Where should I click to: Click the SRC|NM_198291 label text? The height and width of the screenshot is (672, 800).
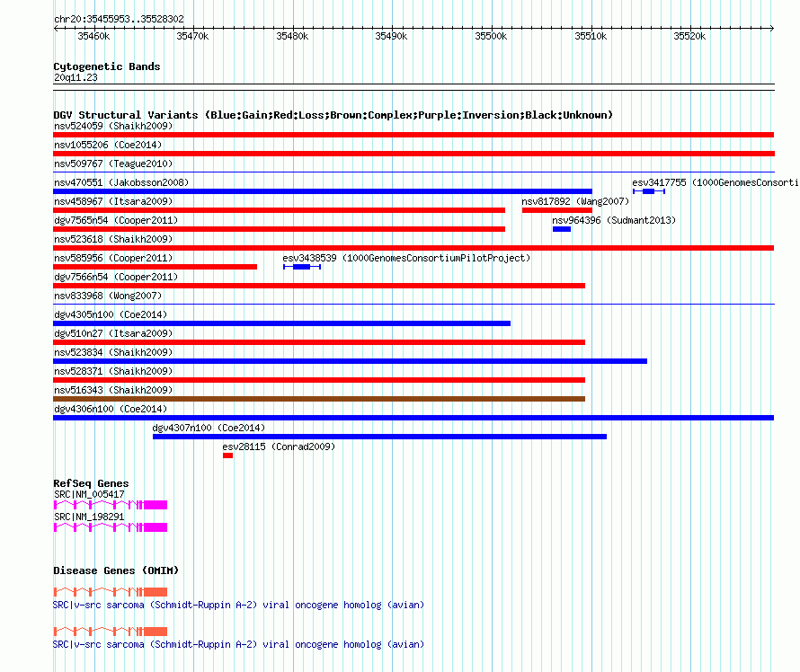[x=89, y=517]
